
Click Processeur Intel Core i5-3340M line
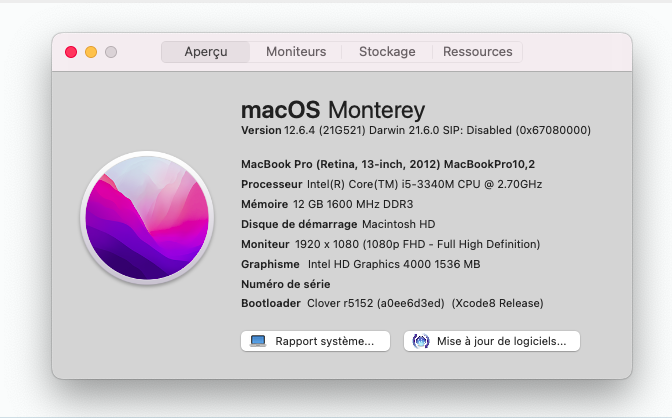(x=392, y=184)
